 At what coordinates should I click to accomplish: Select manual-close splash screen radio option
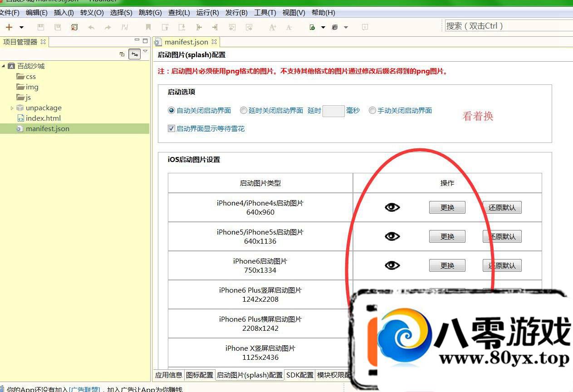pos(372,110)
